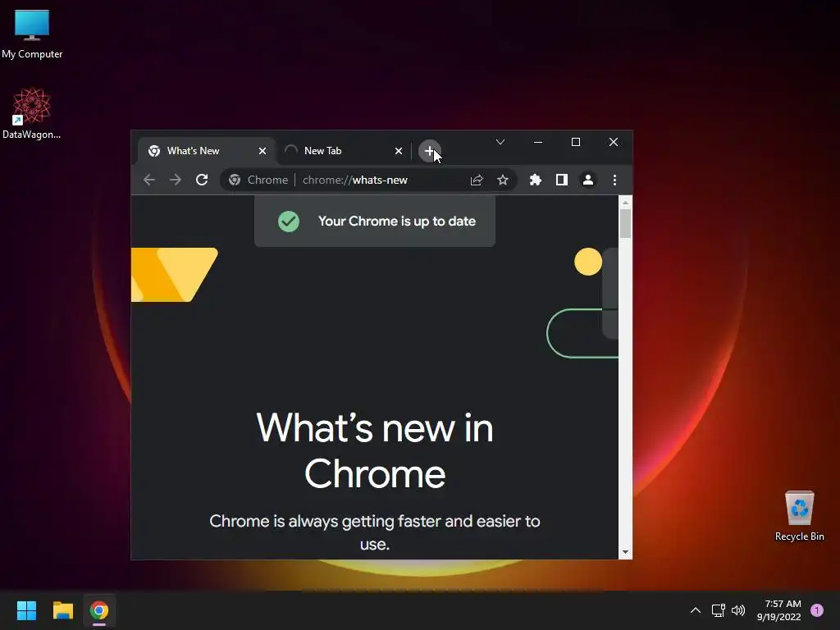Click the scrollbar up arrow
This screenshot has height=630, width=840.
[625, 202]
